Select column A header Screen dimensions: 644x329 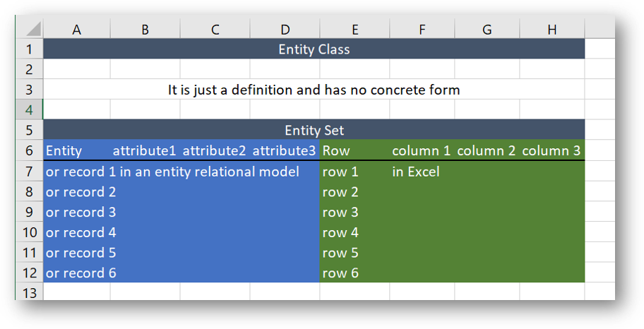pyautogui.click(x=76, y=29)
